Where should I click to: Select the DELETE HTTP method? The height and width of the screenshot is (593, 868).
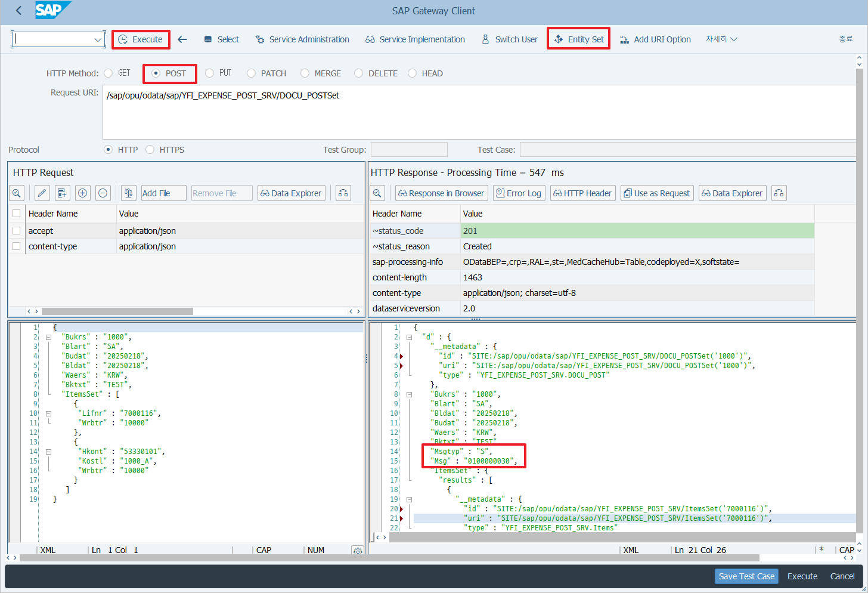358,73
